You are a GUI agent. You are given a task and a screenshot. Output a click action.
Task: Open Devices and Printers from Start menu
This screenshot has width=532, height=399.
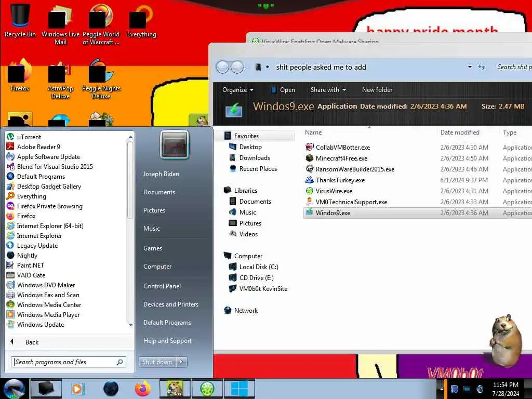[x=170, y=304]
